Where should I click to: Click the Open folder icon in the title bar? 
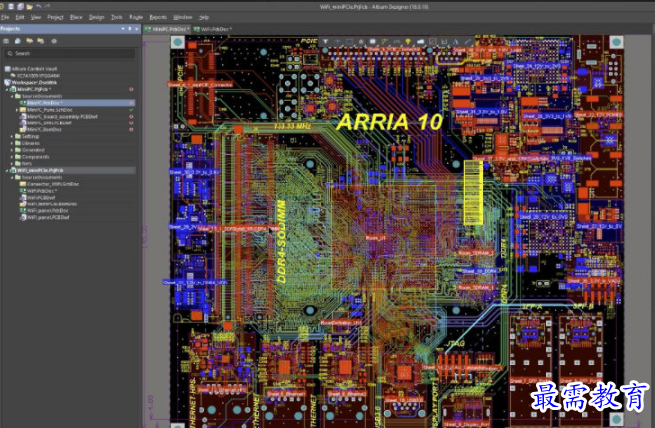click(29, 6)
